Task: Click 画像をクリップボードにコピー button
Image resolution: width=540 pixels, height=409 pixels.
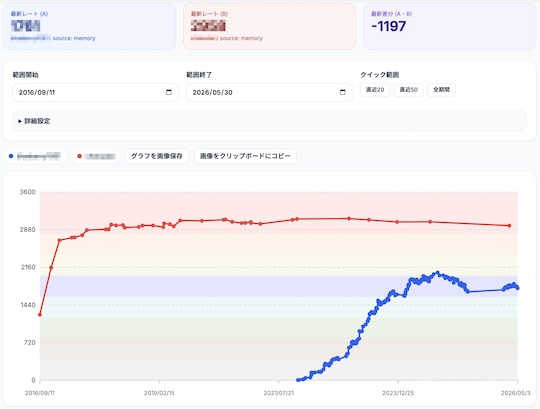Action: (x=245, y=156)
